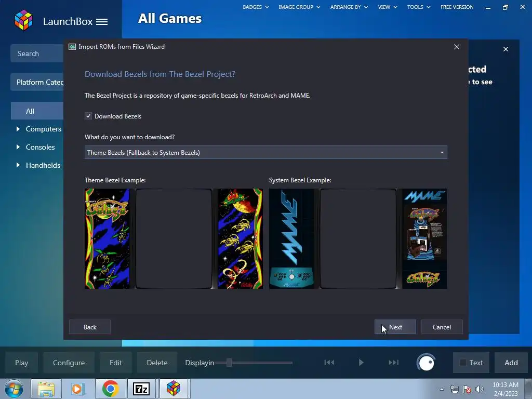This screenshot has width=532, height=399.
Task: Click the wizard title bar icon
Action: (72, 47)
